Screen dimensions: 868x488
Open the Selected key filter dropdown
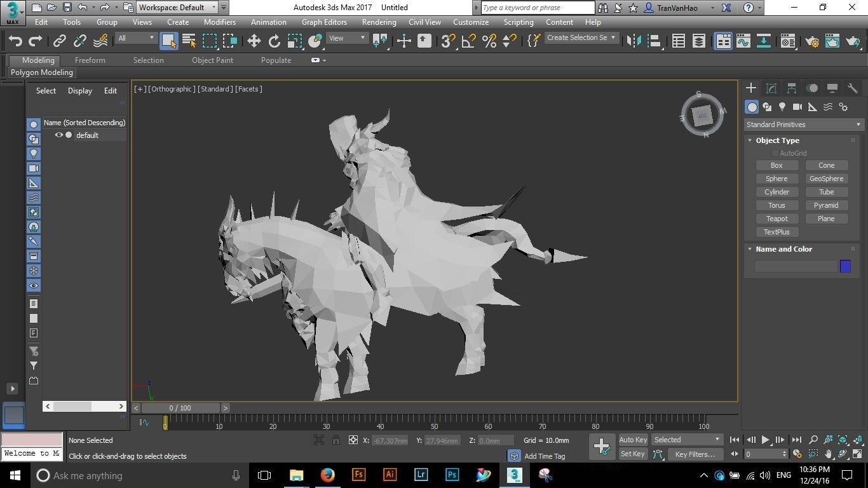[687, 440]
